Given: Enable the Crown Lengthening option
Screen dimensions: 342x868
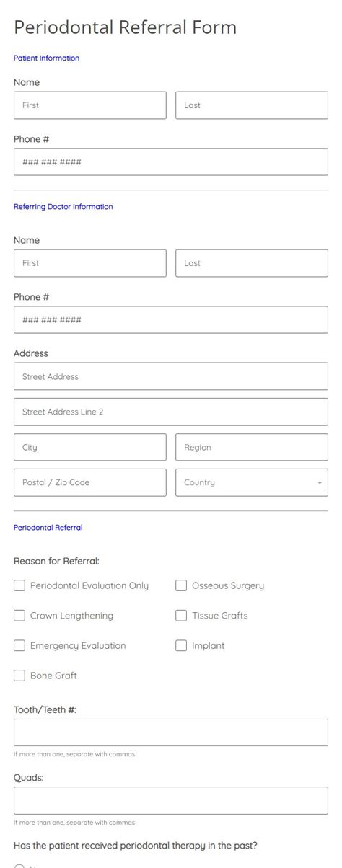Looking at the screenshot, I should [19, 616].
